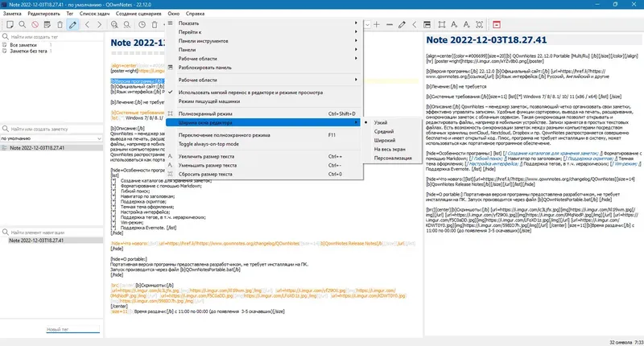644x346 pixels.
Task: Open the Редактировать menu
Action: pyautogui.click(x=43, y=14)
